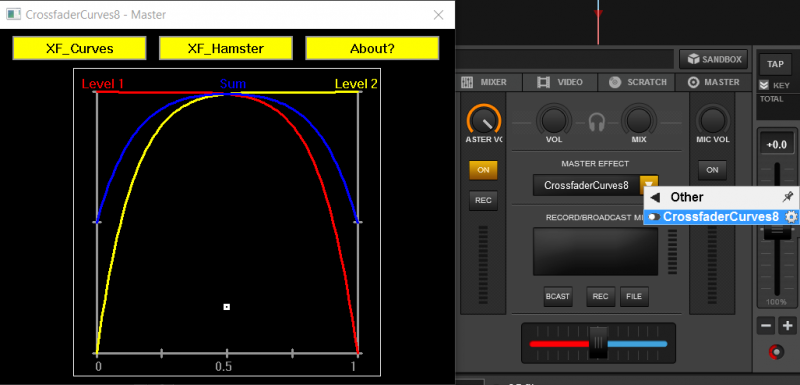
Task: Click the crossfader slider handle
Action: (598, 341)
